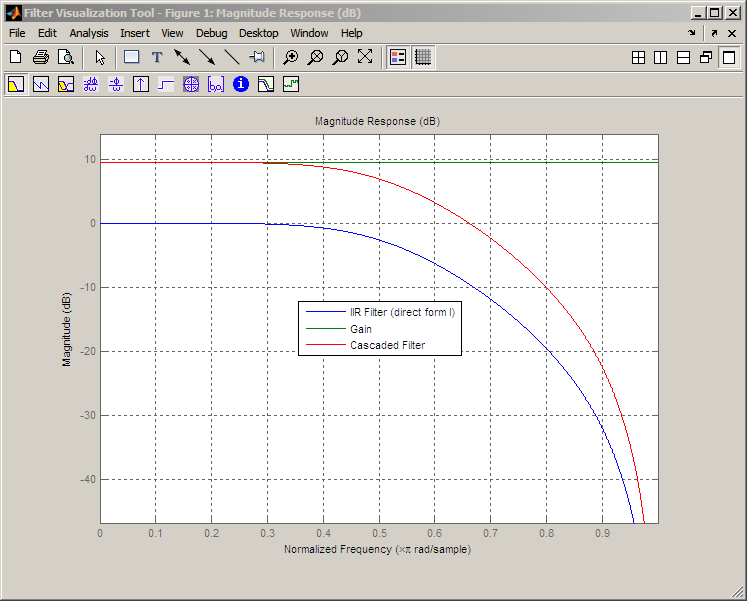The image size is (747, 601).
Task: Tile the figures top and bottom
Action: coord(683,58)
